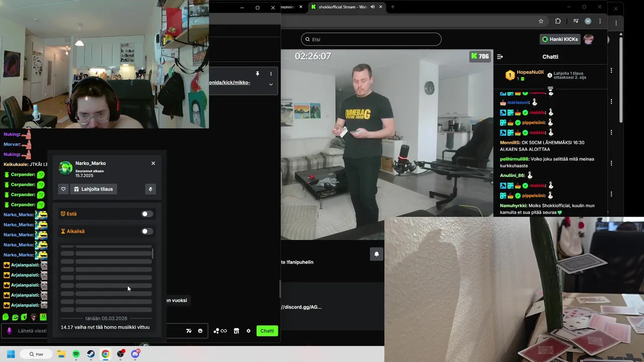Open the media control icon in Chrome toolbar
The image size is (644, 362).
click(x=576, y=21)
